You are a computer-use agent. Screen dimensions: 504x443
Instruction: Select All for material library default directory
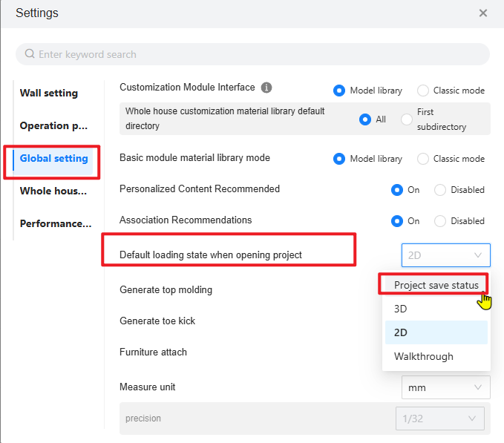[365, 119]
